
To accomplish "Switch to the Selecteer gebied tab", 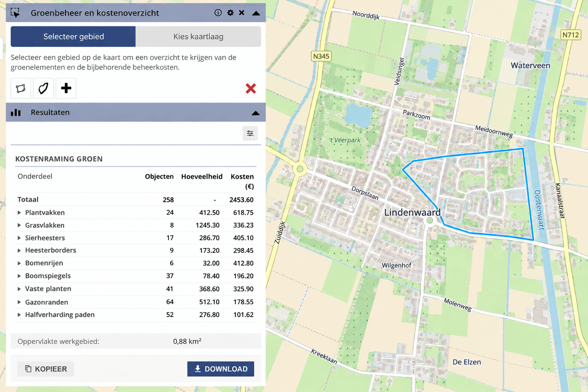I will point(73,36).
